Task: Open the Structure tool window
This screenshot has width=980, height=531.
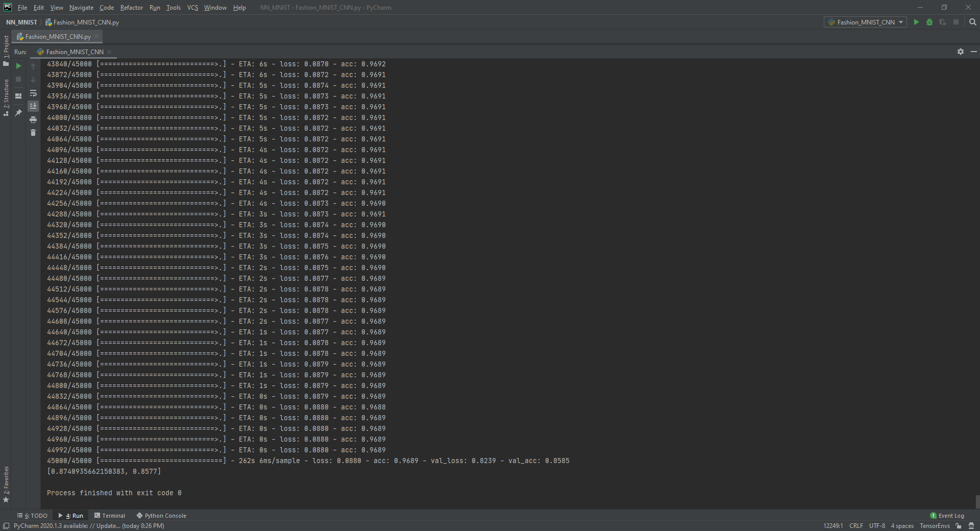Action: coord(6,98)
